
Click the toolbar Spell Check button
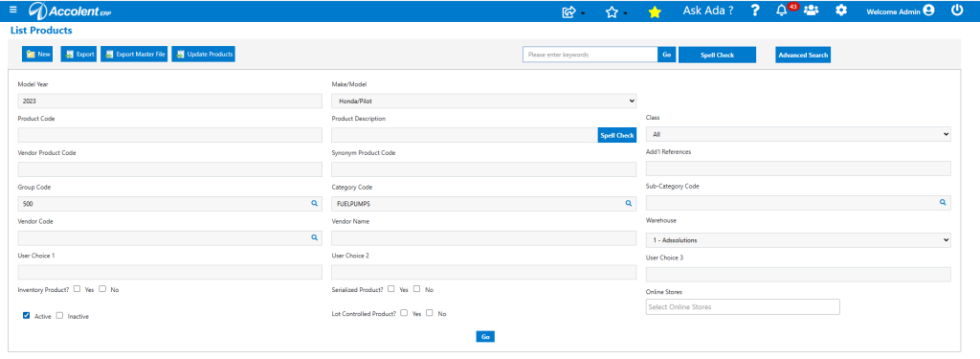[x=717, y=55]
